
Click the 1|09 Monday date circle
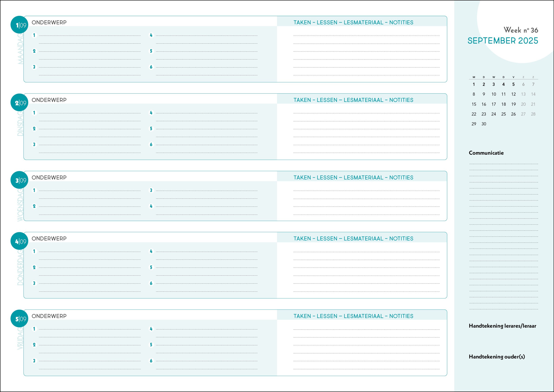tap(19, 25)
